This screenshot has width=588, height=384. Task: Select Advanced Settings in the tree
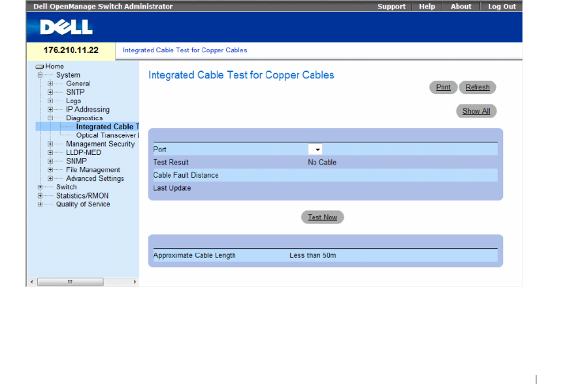tap(95, 178)
